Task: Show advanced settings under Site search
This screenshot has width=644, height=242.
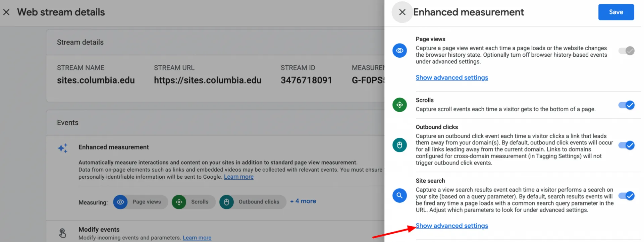Action: pos(452,226)
